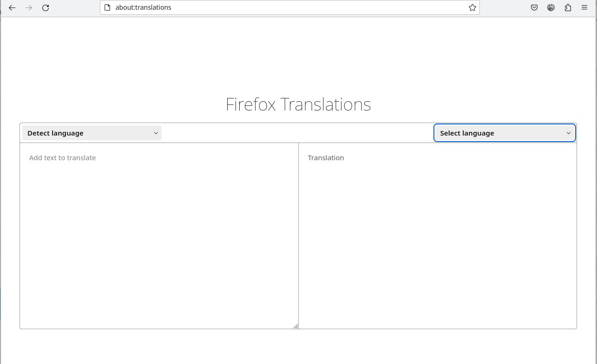Click the page identity icon in address bar
Viewport: 597px width, 364px height.
(x=107, y=7)
